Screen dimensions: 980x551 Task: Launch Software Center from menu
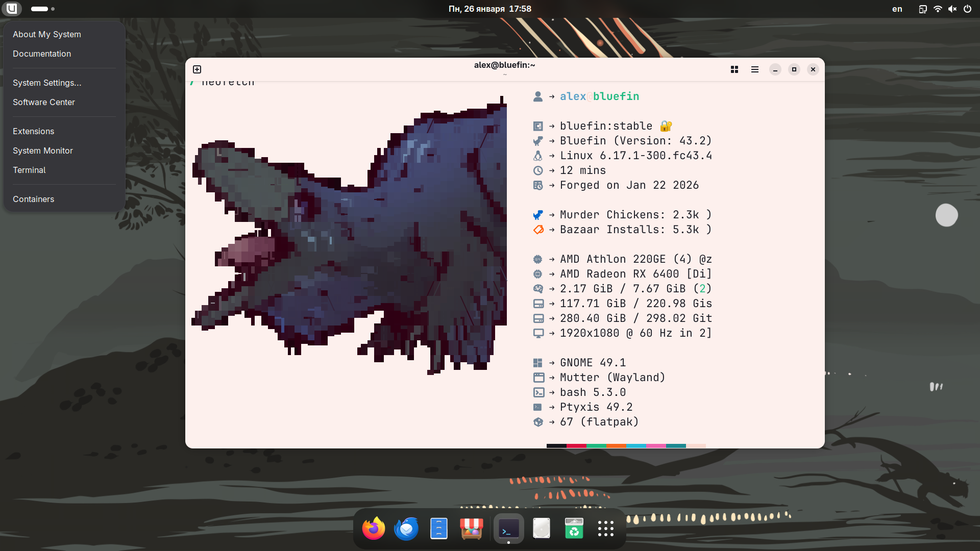coord(44,102)
